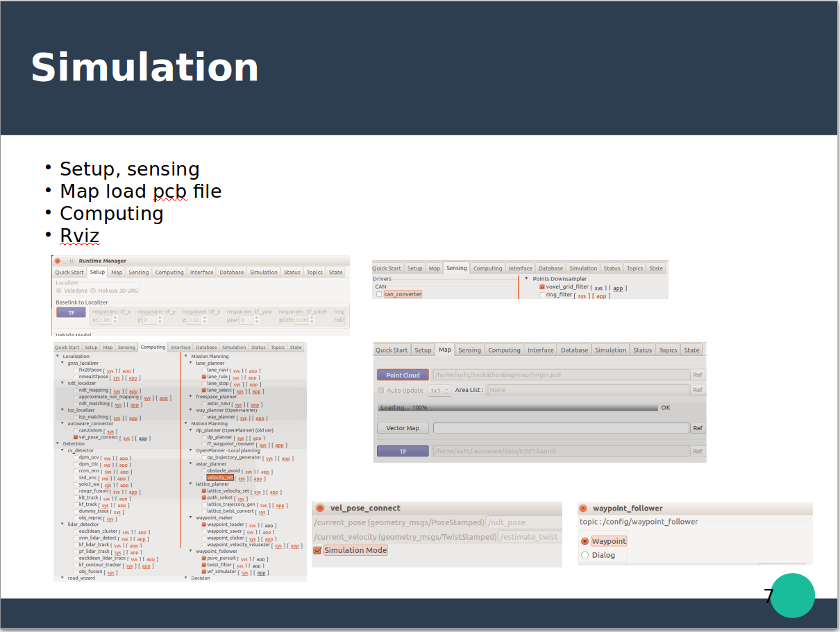Click the bullet "Map load pcb file"

click(141, 191)
